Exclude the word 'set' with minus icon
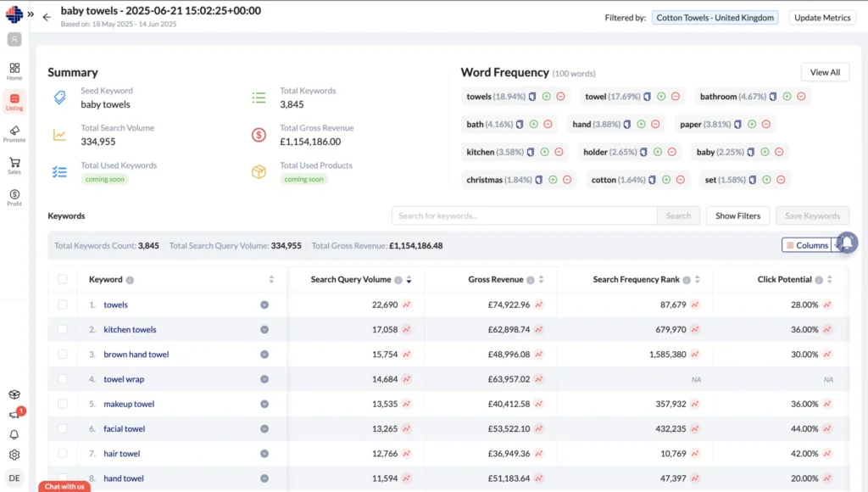Screen dimensions: 868x492 (x=781, y=180)
